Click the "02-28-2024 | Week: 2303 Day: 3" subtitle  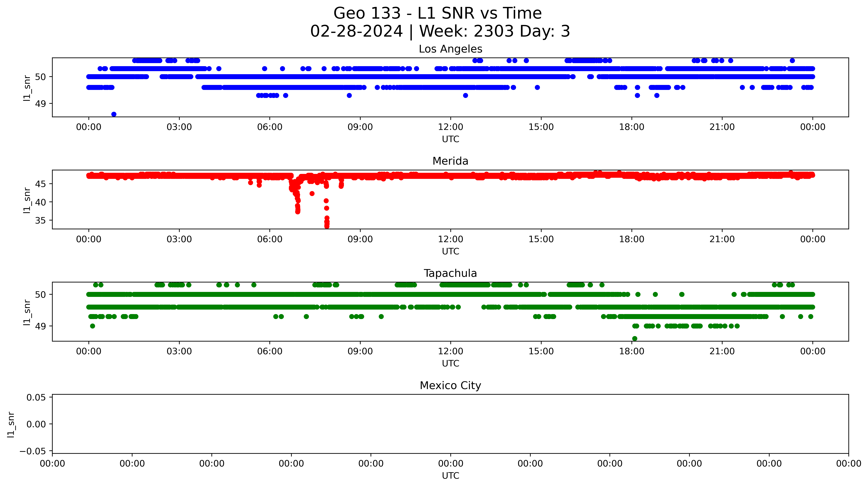coord(440,31)
